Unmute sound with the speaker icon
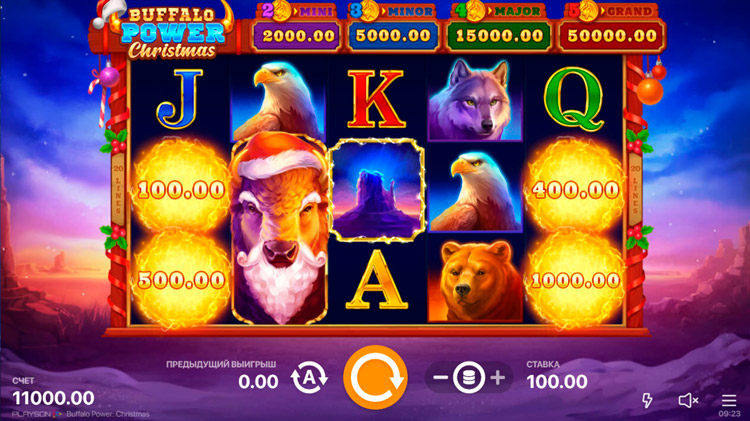The width and height of the screenshot is (750, 421). point(688,400)
